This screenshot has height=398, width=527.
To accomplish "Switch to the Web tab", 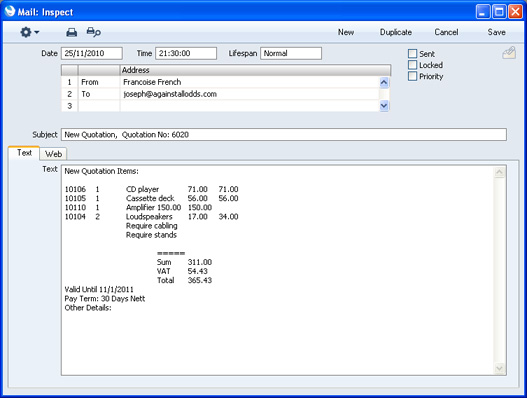I will coord(53,154).
